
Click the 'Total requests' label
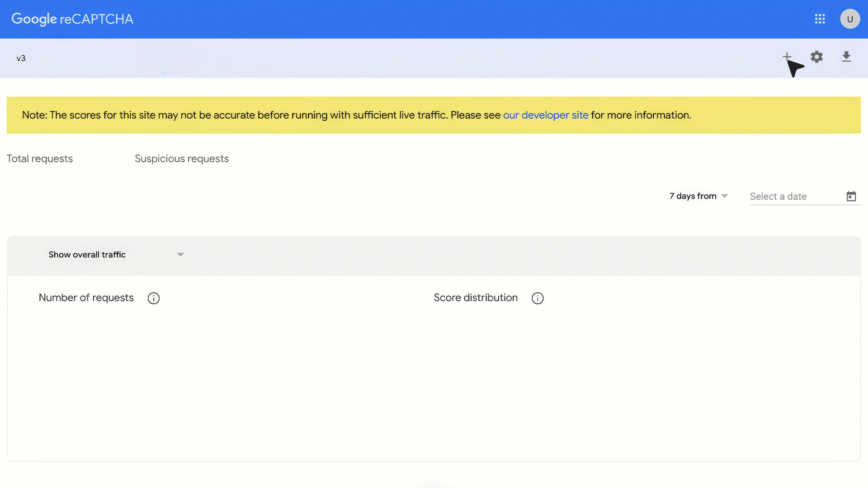tap(40, 159)
